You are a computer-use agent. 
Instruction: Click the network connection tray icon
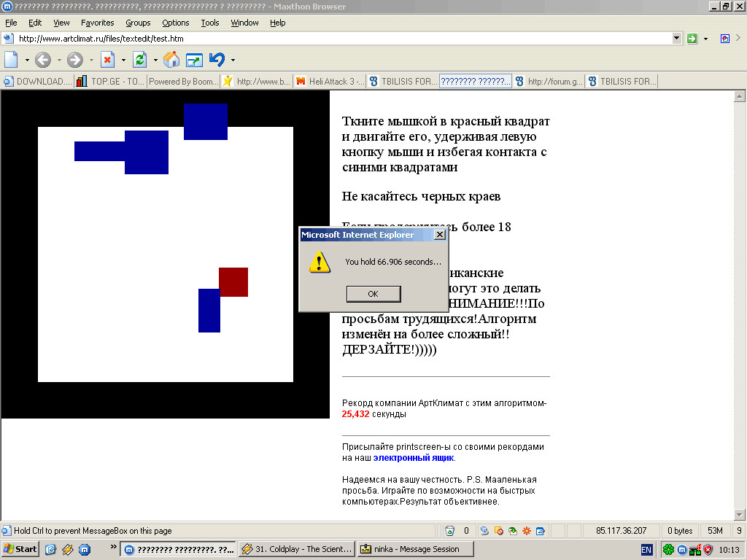(695, 550)
